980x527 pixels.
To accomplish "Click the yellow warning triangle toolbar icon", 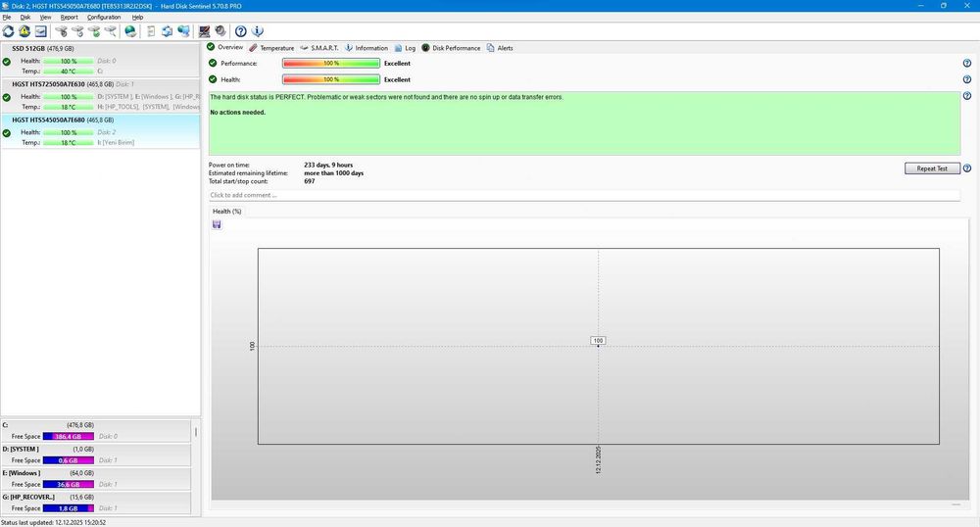I will 24,31.
